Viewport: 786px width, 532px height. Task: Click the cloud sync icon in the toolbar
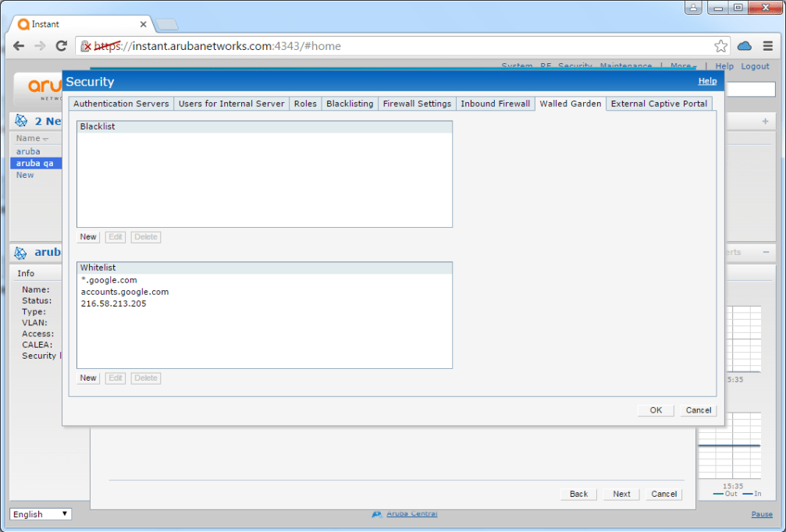click(x=744, y=46)
